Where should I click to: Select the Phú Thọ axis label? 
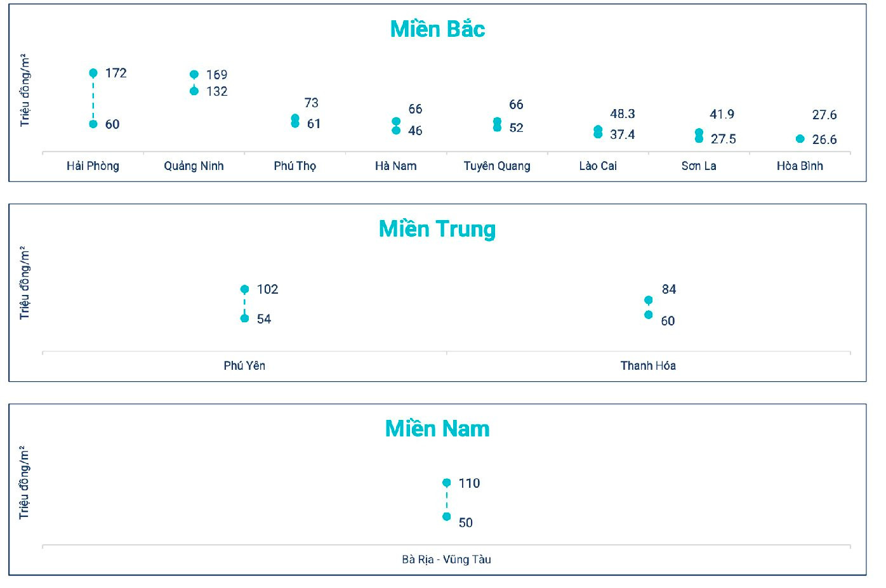click(x=294, y=166)
